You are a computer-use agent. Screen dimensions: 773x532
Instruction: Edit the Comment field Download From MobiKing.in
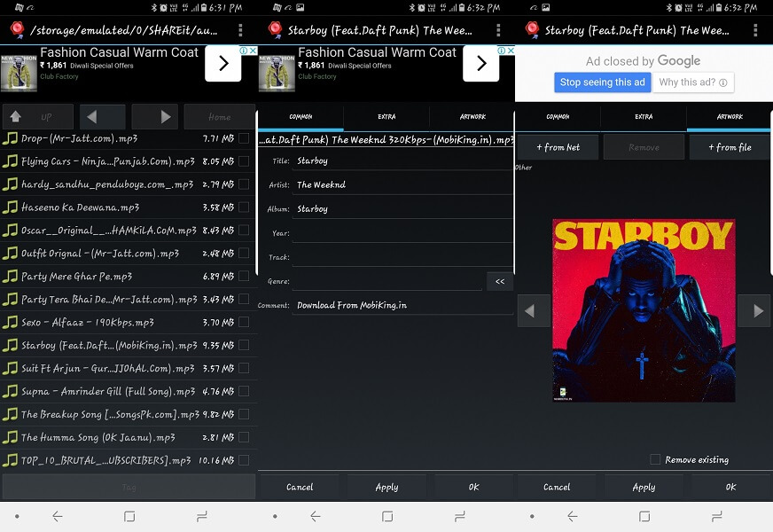(402, 305)
